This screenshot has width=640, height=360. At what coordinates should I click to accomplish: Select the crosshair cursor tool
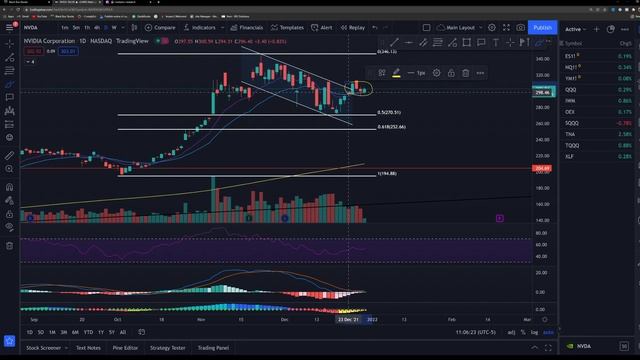coord(9,43)
